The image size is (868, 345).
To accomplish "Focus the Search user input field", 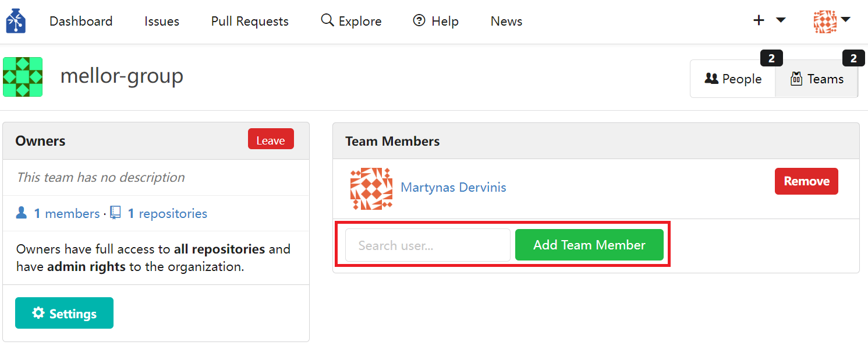I will (428, 245).
